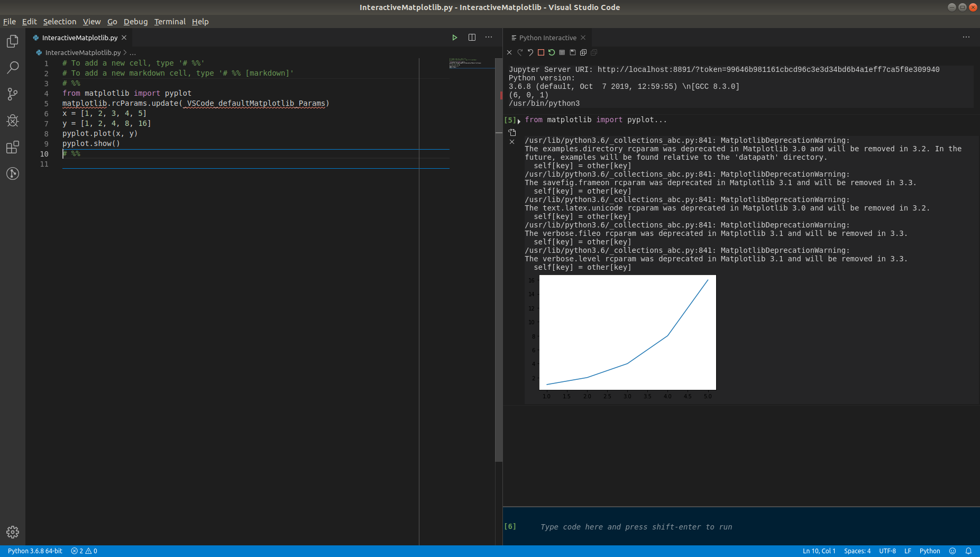Close the InteractiveMatplotlib.py tab
The width and height of the screenshot is (980, 557).
coord(124,38)
